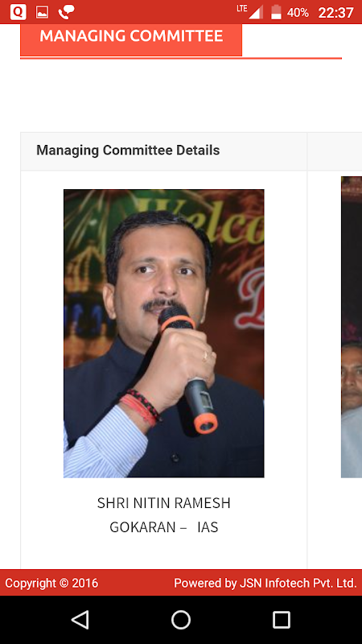Tap the phone call chat notification icon
The height and width of the screenshot is (644, 362).
click(x=66, y=12)
